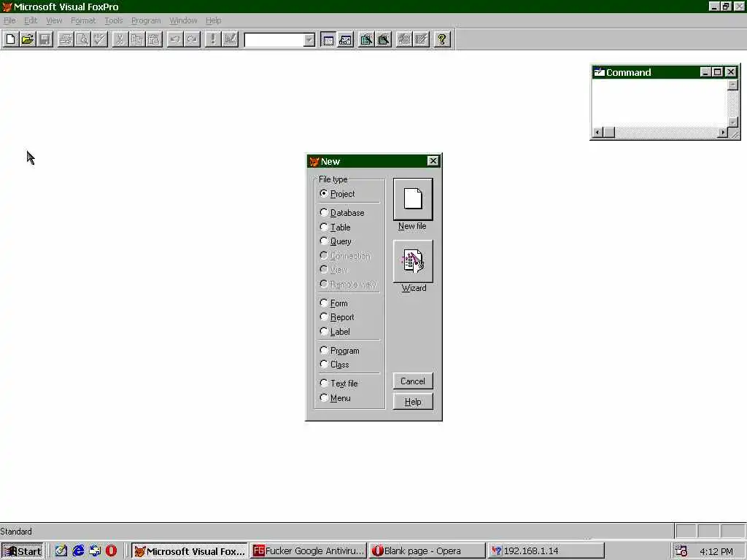Click the Command window scroll down arrow
The width and height of the screenshot is (747, 560).
732,122
